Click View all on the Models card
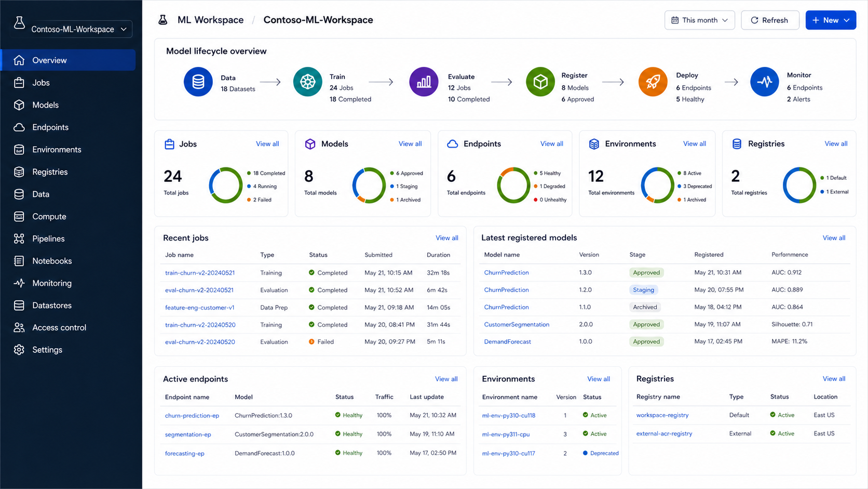The image size is (868, 489). [x=410, y=144]
